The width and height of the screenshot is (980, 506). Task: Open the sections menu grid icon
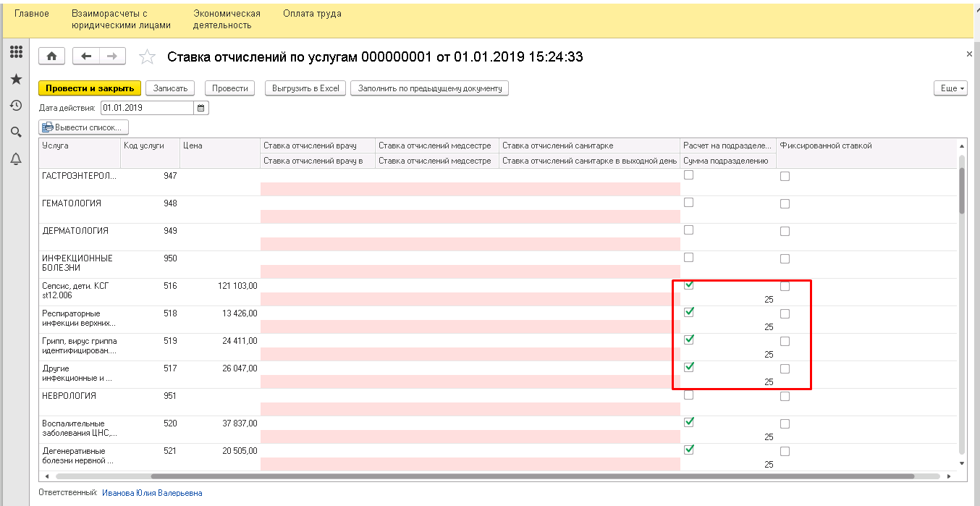[15, 52]
